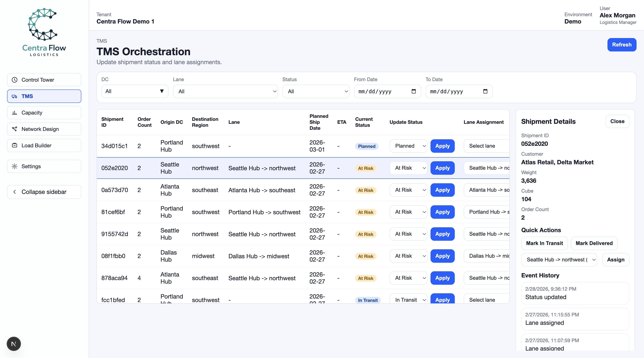
Task: Click Mark In Transit quick action
Action: 544,243
